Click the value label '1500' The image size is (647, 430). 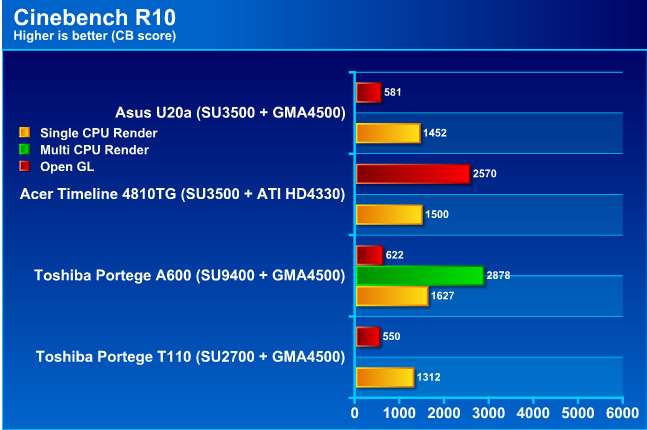pos(437,215)
